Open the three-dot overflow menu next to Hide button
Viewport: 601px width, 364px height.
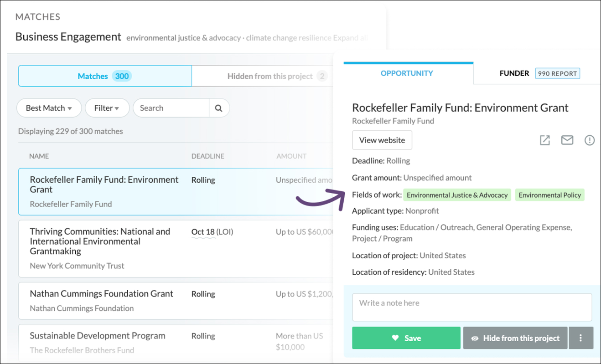click(x=581, y=338)
